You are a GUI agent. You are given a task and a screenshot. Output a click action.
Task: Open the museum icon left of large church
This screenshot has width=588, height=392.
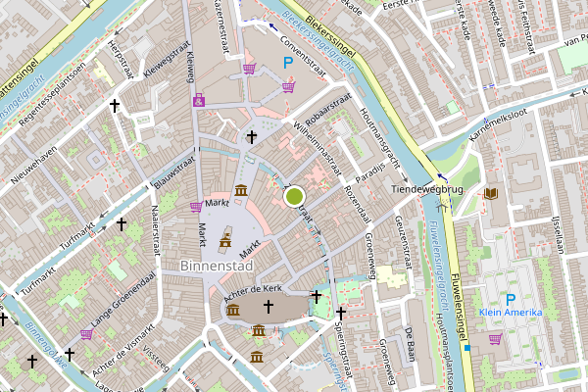(233, 310)
